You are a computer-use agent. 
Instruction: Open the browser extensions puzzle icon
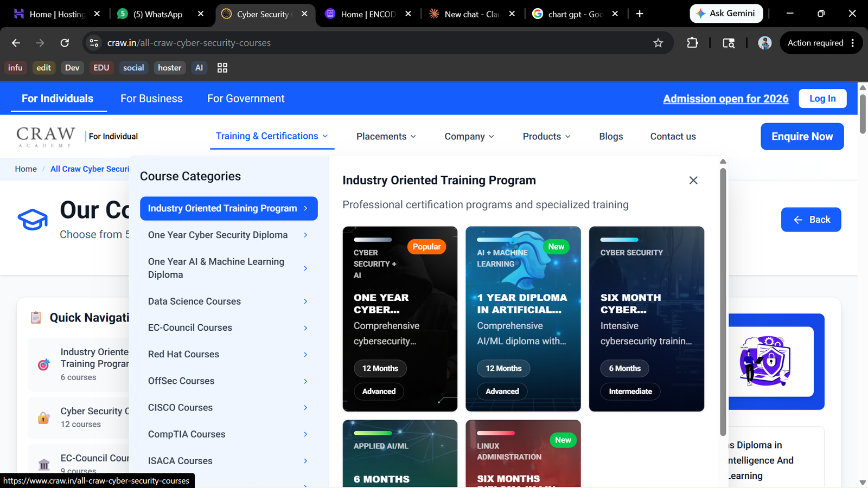(692, 43)
